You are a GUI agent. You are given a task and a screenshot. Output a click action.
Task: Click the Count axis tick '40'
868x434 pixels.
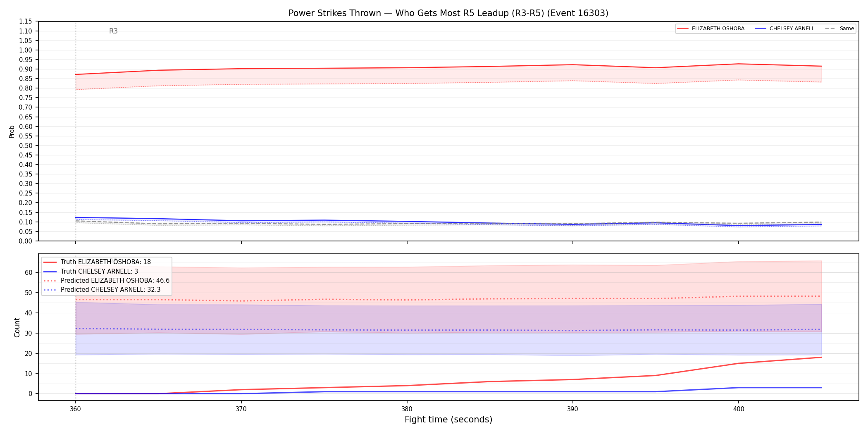(29, 313)
